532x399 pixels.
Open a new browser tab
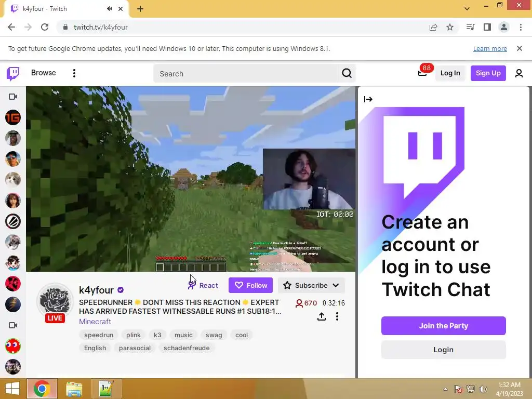[140, 9]
